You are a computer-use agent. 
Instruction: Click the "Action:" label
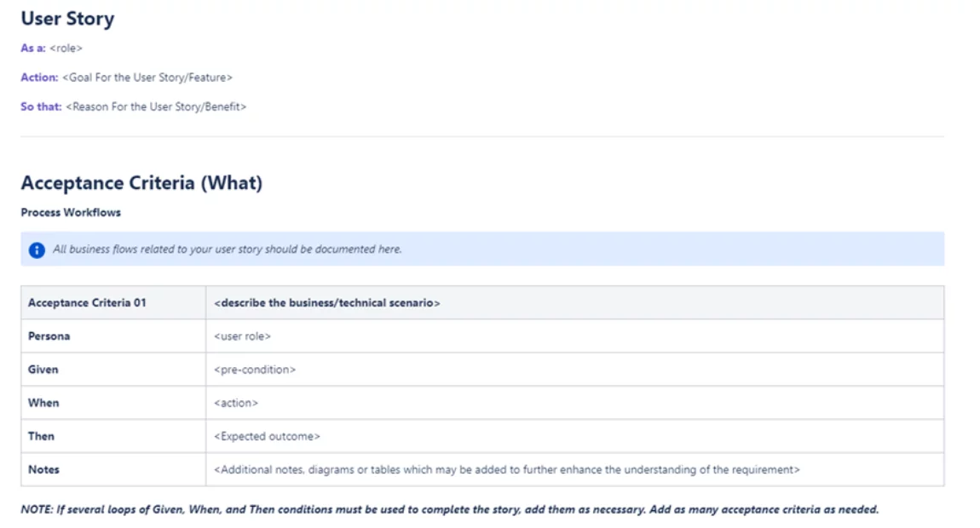[x=39, y=77]
